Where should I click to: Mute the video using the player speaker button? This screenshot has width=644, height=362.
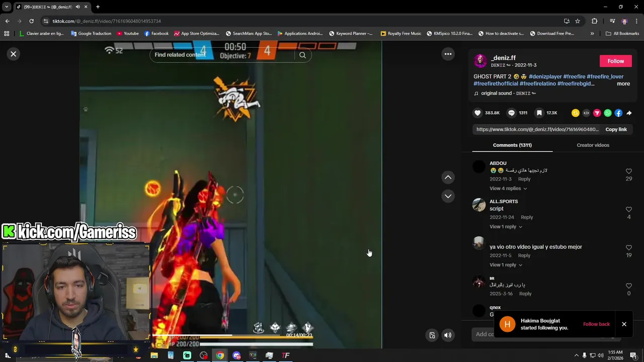447,335
